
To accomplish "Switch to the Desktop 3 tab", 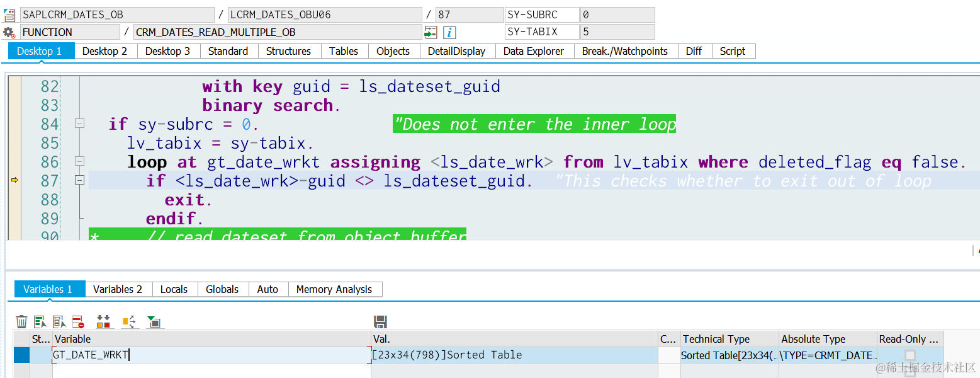I will tap(168, 51).
